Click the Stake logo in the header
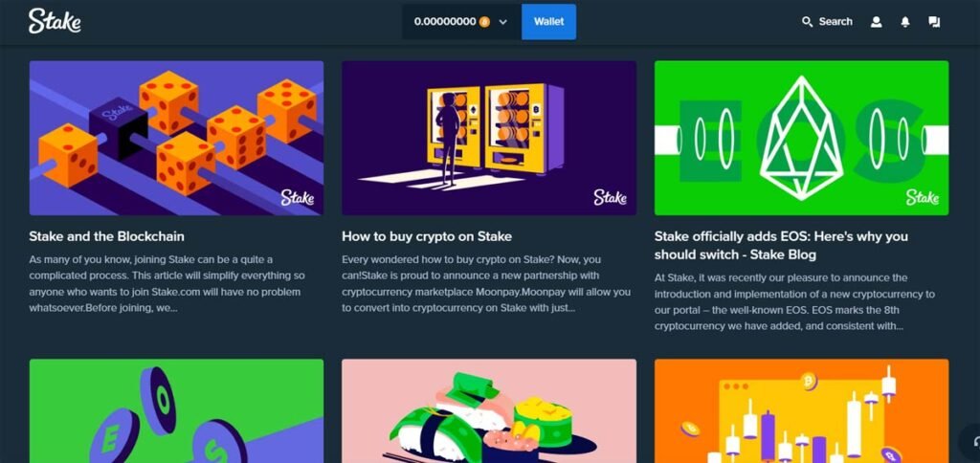The height and width of the screenshot is (463, 980). click(55, 21)
